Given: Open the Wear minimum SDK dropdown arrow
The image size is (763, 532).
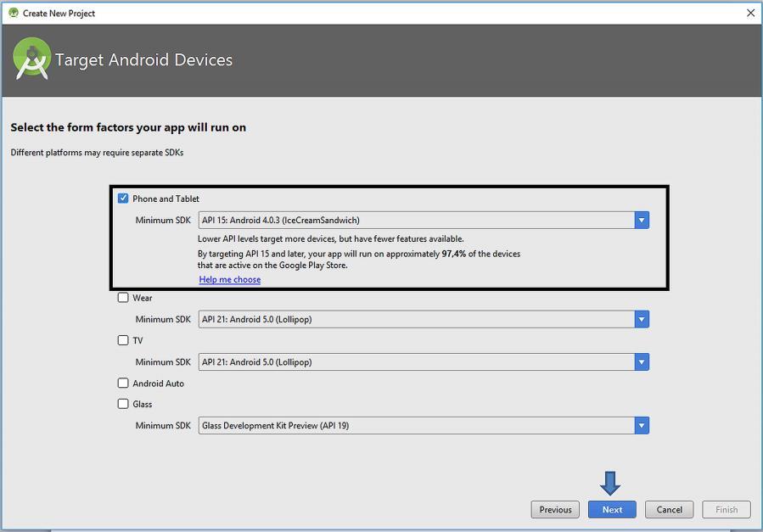Looking at the screenshot, I should point(642,320).
